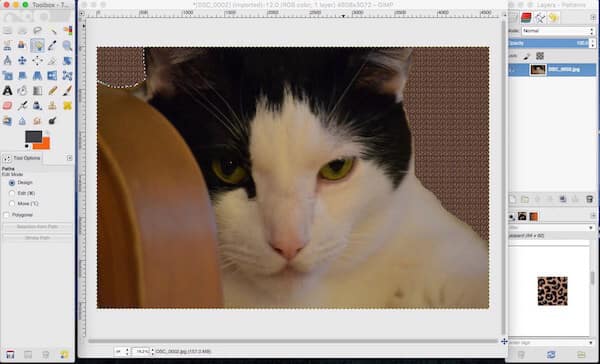The width and height of the screenshot is (600, 364).
Task: Select the Zoom magnifier tool
Action: 67,46
